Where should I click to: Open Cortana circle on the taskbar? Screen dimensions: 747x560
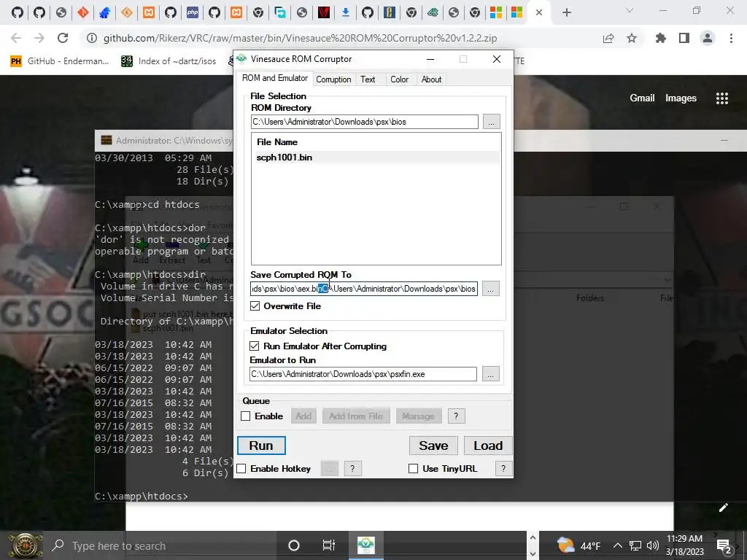click(x=294, y=545)
